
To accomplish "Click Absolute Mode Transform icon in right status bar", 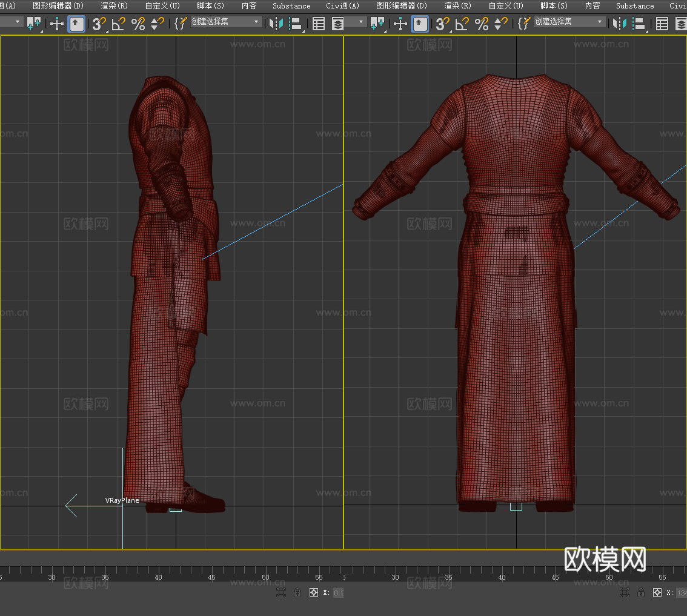I will coord(657,593).
